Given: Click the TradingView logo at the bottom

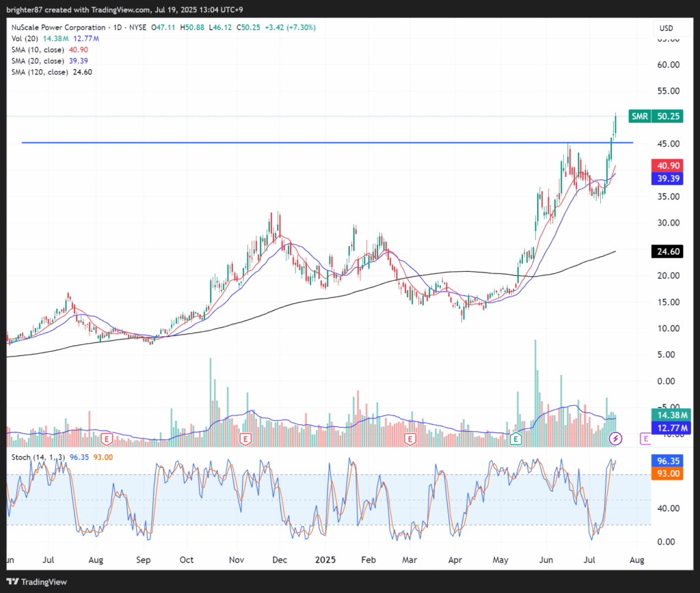Looking at the screenshot, I should 37,582.
